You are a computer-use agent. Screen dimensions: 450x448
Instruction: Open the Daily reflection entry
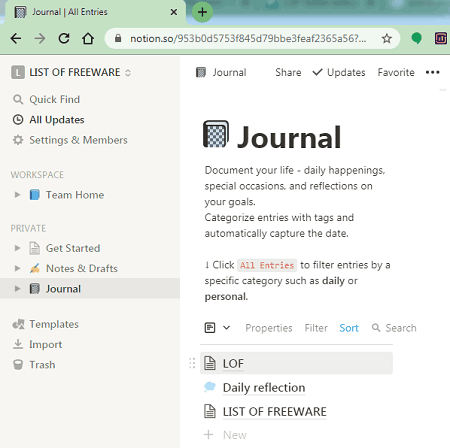264,388
